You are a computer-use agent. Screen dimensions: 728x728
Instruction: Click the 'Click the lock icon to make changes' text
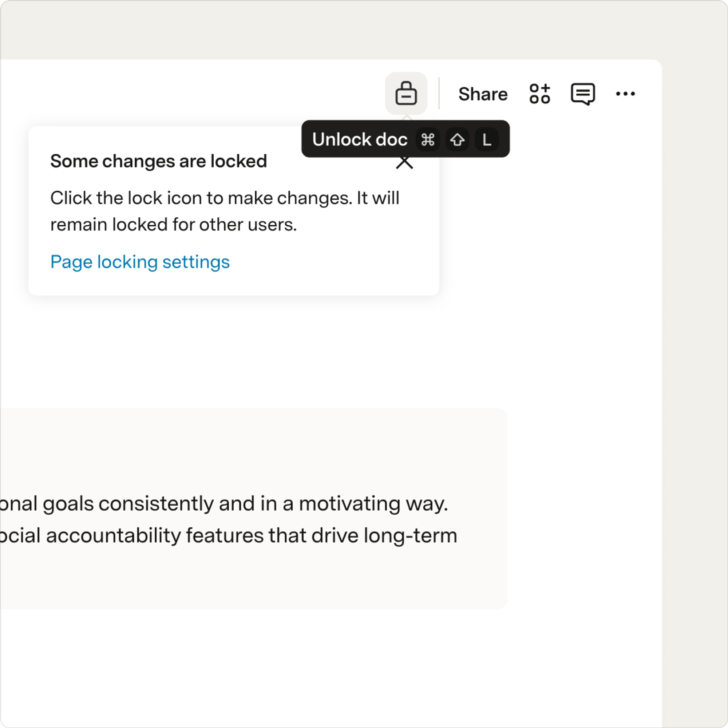click(x=201, y=198)
